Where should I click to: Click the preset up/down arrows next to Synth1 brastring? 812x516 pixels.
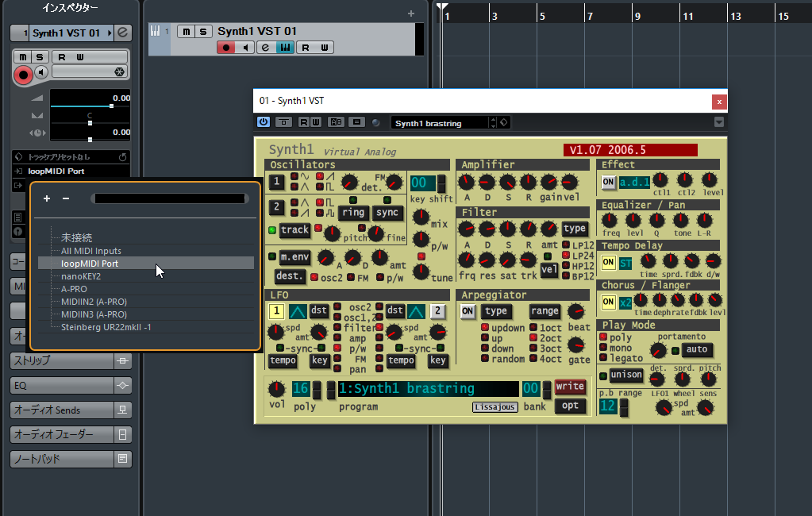493,122
